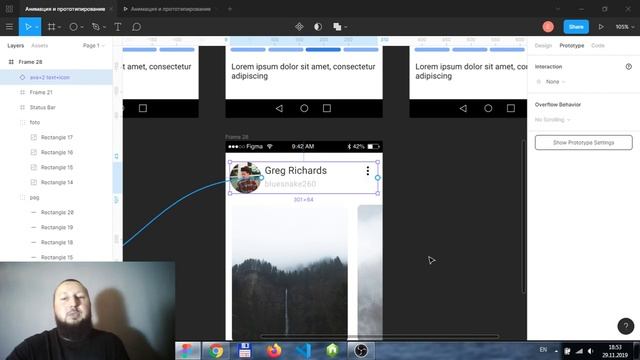Open the shape tools dropdown arrow
Viewport: 640px width, 360px height.
click(x=82, y=27)
